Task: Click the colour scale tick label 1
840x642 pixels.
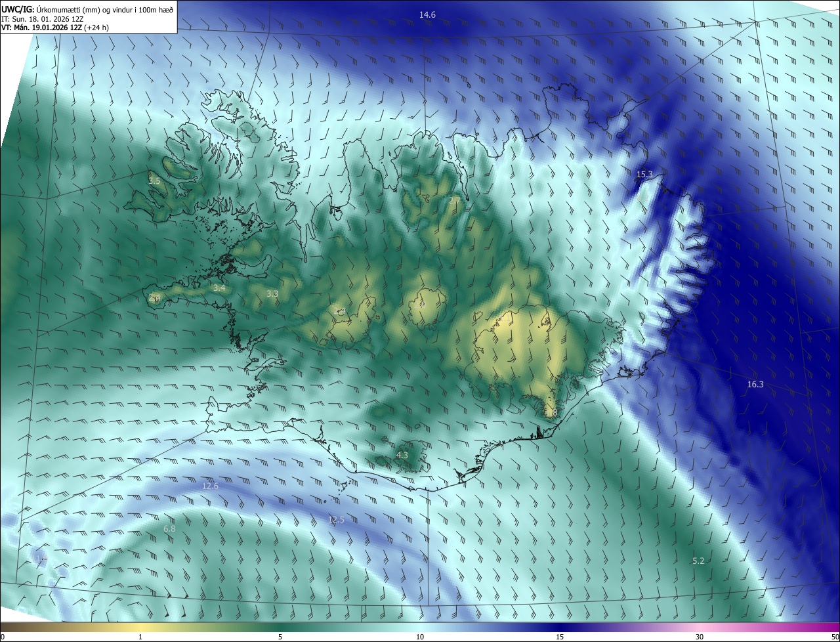Action: pyautogui.click(x=140, y=637)
